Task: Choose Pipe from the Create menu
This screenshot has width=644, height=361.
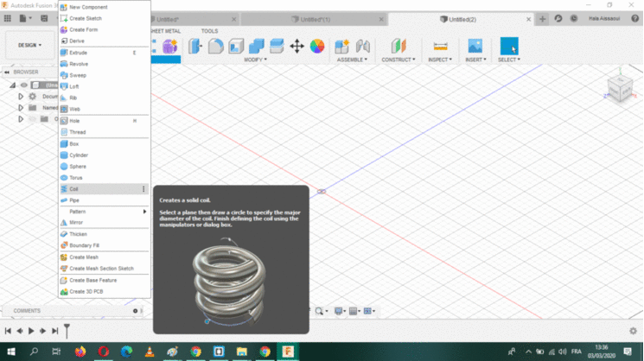Action: (x=104, y=200)
